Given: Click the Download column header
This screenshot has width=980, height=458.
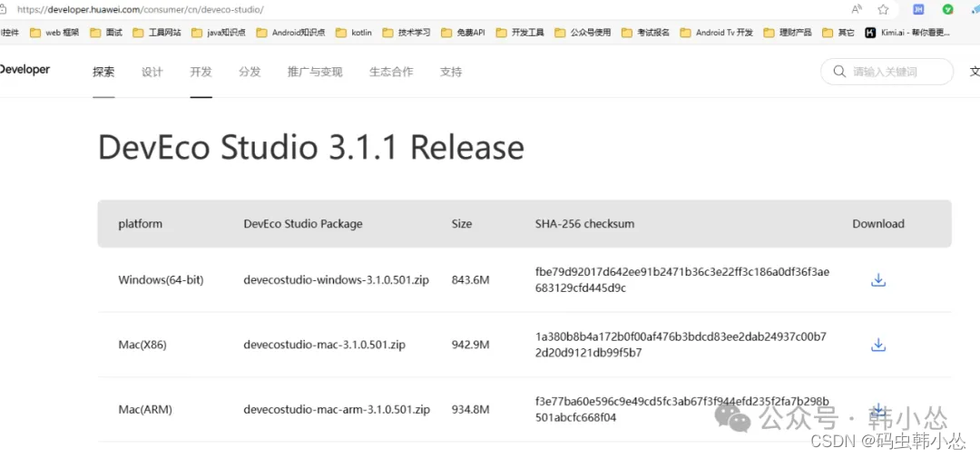Looking at the screenshot, I should click(x=878, y=224).
